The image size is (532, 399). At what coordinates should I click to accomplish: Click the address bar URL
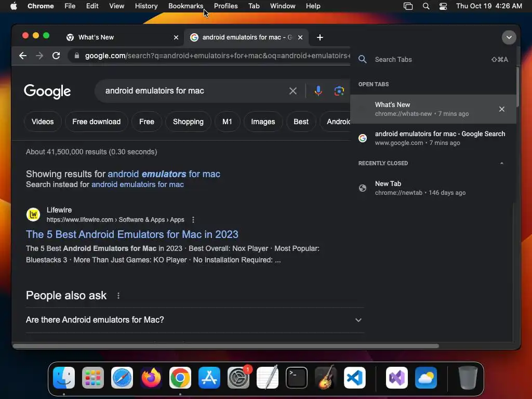(217, 56)
